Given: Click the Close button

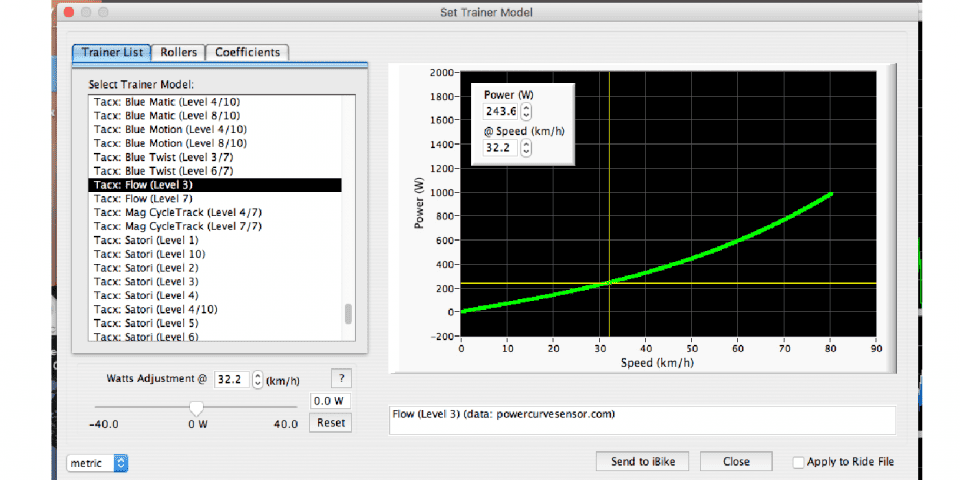Looking at the screenshot, I should tap(736, 462).
